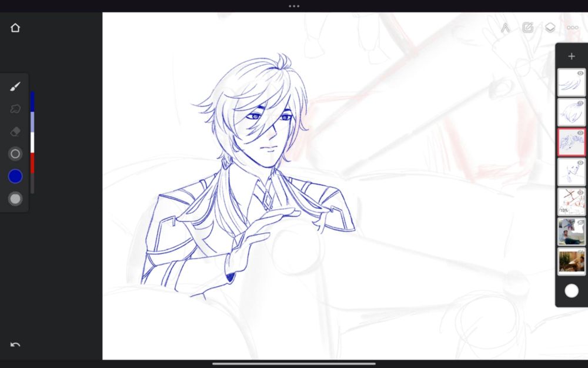Open the edit canvas tool
This screenshot has width=588, height=368.
(x=527, y=28)
